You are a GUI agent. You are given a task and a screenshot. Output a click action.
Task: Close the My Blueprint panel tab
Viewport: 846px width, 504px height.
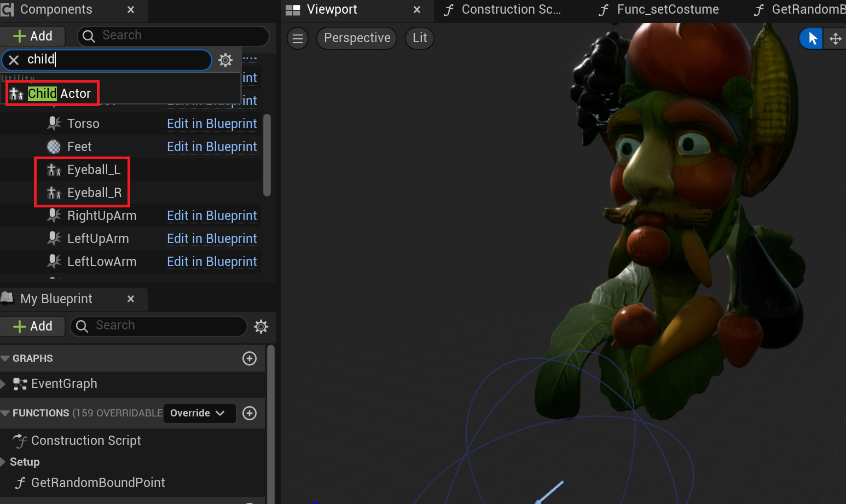[131, 299]
